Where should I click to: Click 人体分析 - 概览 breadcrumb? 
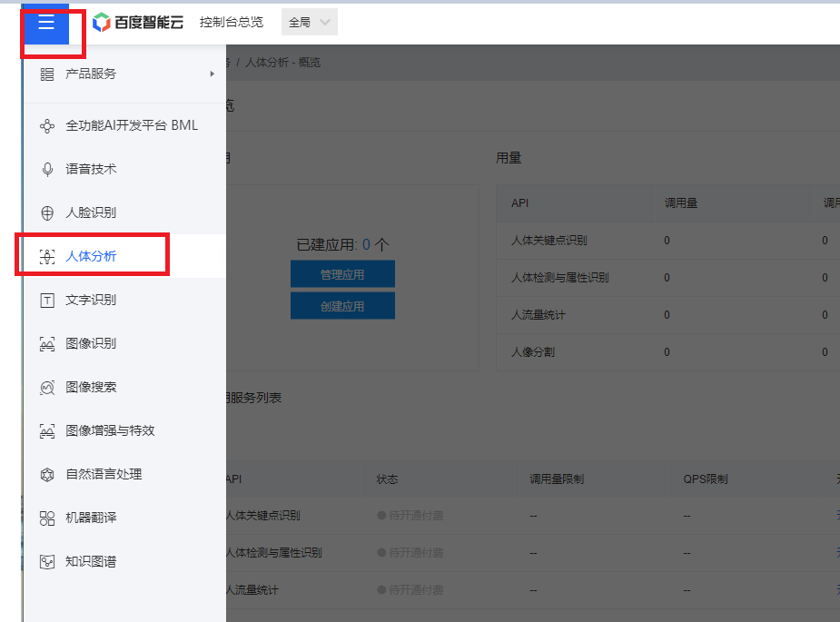coord(282,63)
